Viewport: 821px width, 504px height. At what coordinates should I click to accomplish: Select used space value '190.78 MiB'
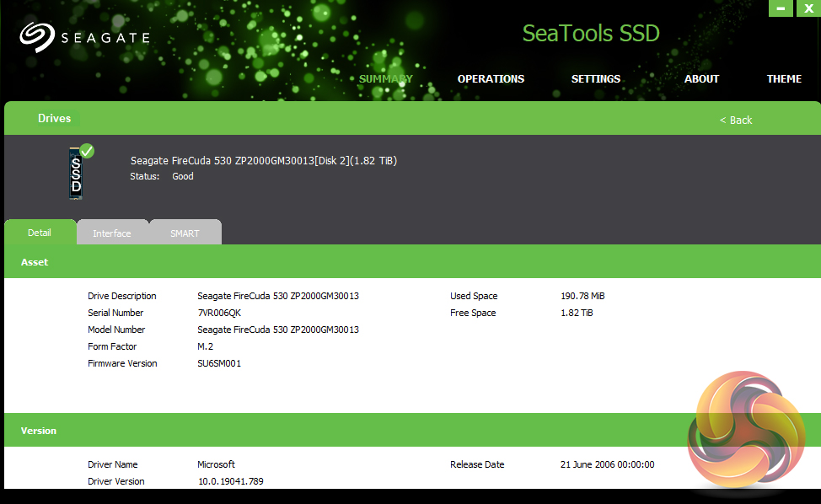(x=582, y=296)
